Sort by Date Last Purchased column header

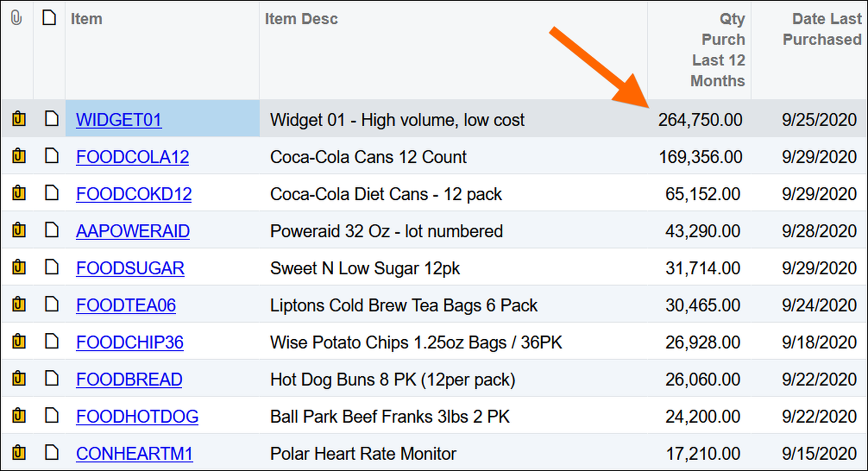point(822,29)
